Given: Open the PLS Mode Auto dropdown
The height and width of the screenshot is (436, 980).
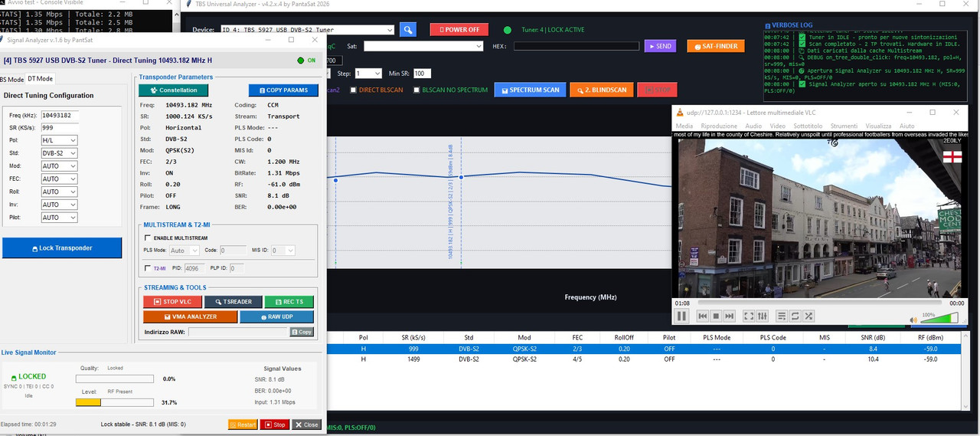Looking at the screenshot, I should pos(185,251).
